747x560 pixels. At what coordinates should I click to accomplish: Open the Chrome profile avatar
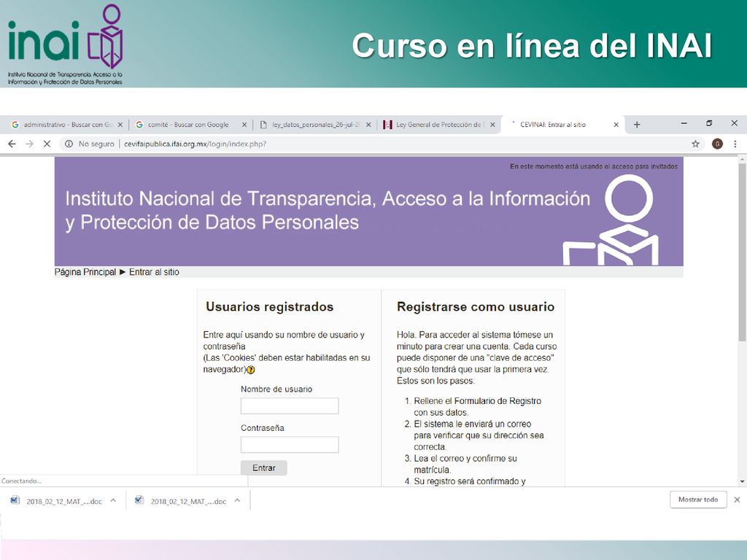coord(717,144)
